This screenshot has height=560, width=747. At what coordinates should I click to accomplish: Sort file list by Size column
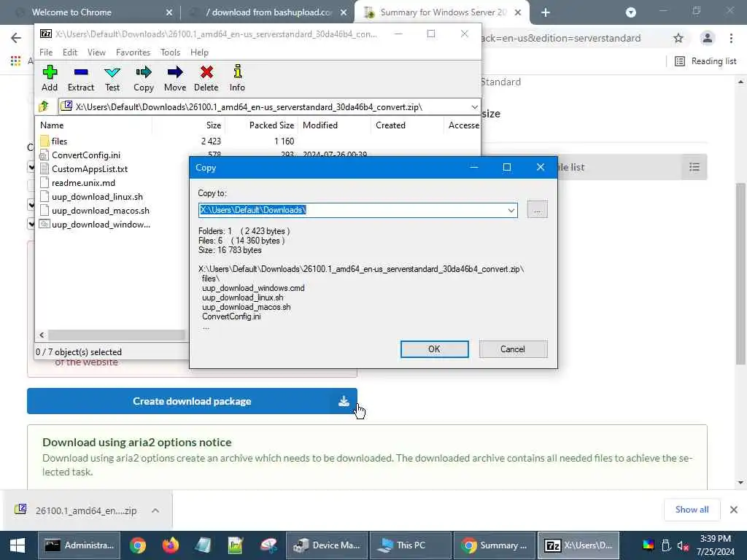(x=189, y=125)
